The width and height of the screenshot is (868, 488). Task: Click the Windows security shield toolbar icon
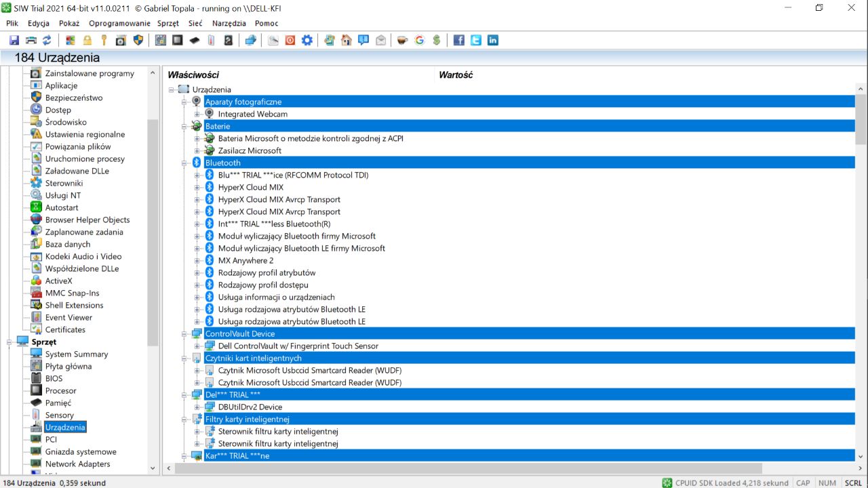[138, 40]
